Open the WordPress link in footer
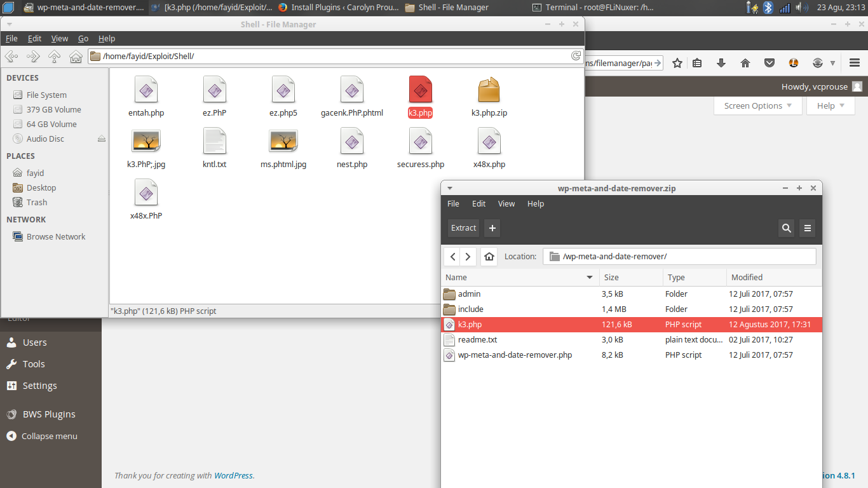The height and width of the screenshot is (488, 868). [233, 475]
